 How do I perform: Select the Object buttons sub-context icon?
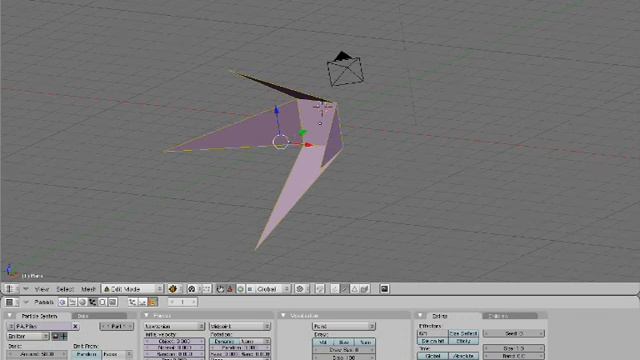[132, 302]
